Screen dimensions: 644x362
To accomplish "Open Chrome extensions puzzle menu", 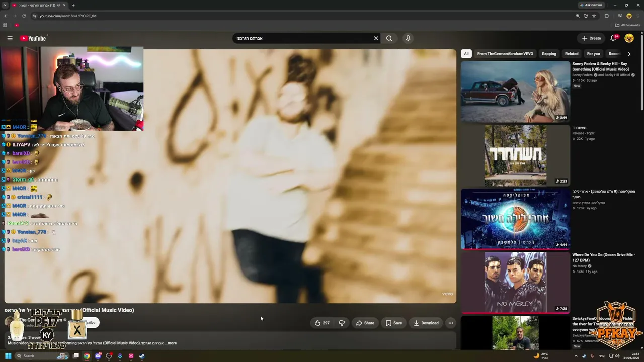I will pos(606,16).
